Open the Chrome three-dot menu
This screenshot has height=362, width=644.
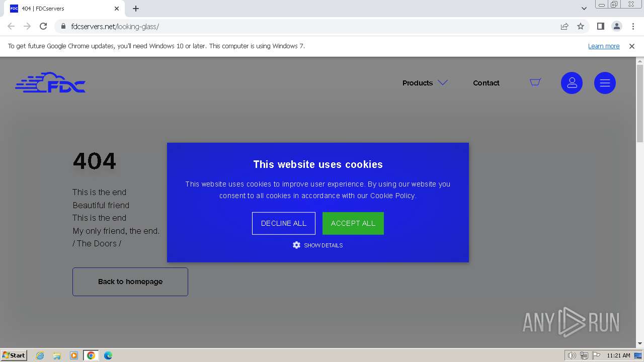[633, 26]
